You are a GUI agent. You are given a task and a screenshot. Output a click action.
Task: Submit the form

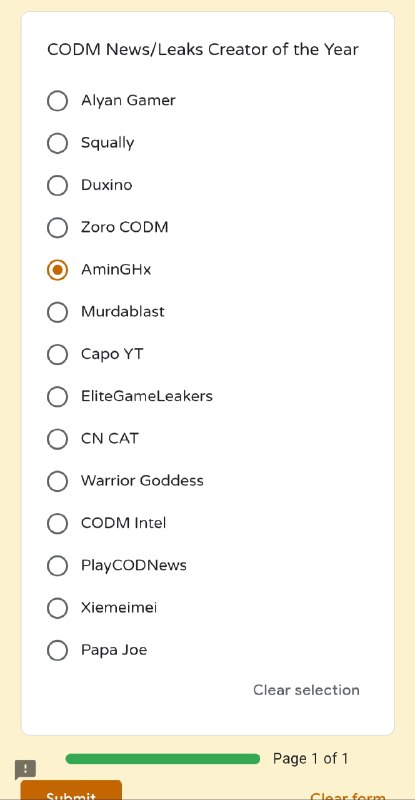coord(71,790)
